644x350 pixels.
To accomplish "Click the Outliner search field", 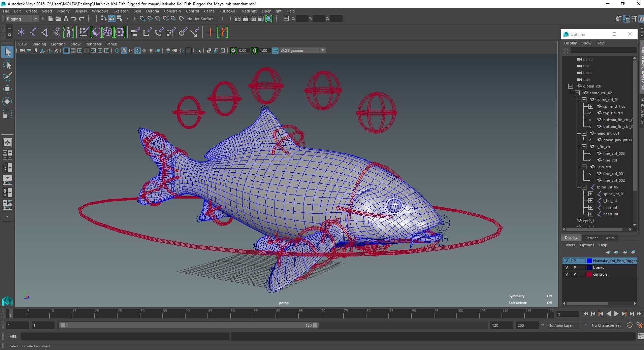I will (603, 50).
